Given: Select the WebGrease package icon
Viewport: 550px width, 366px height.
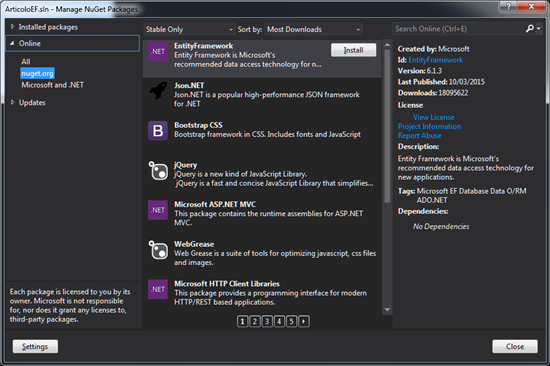Looking at the screenshot, I should point(158,249).
